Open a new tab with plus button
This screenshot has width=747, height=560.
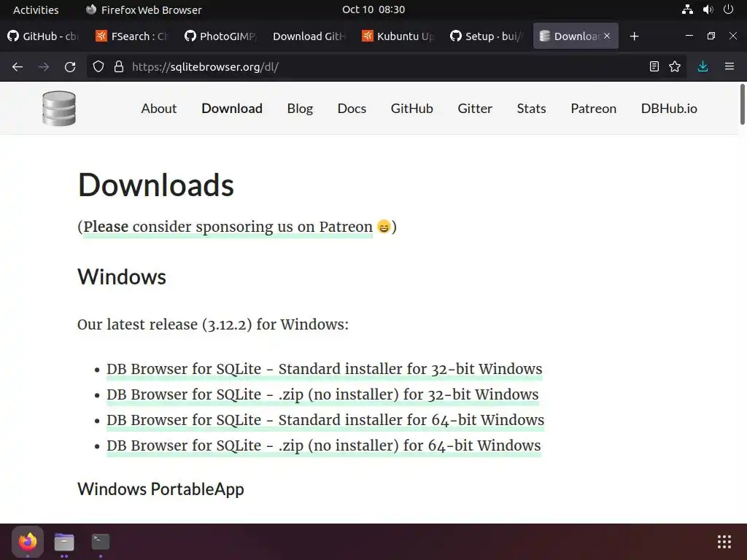pyautogui.click(x=634, y=36)
